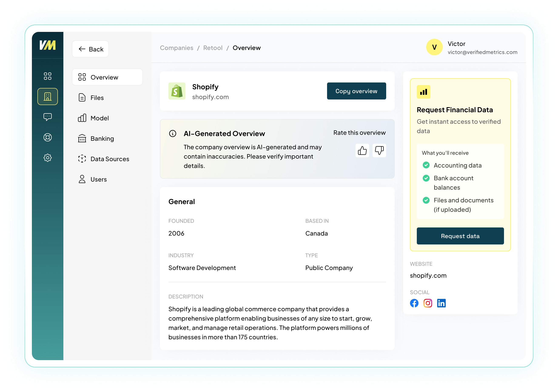Open Shopify's LinkedIn social icon
Viewport: 558px width, 392px height.
441,303
